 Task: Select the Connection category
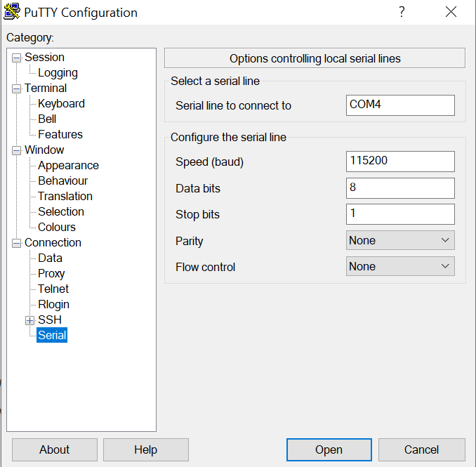click(x=53, y=242)
